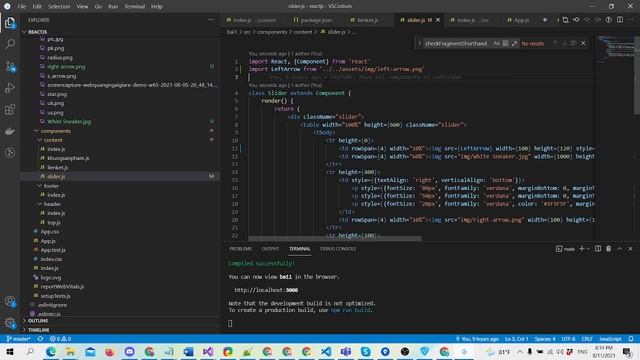Open the Manage gear menu
640x360 pixels.
10,323
